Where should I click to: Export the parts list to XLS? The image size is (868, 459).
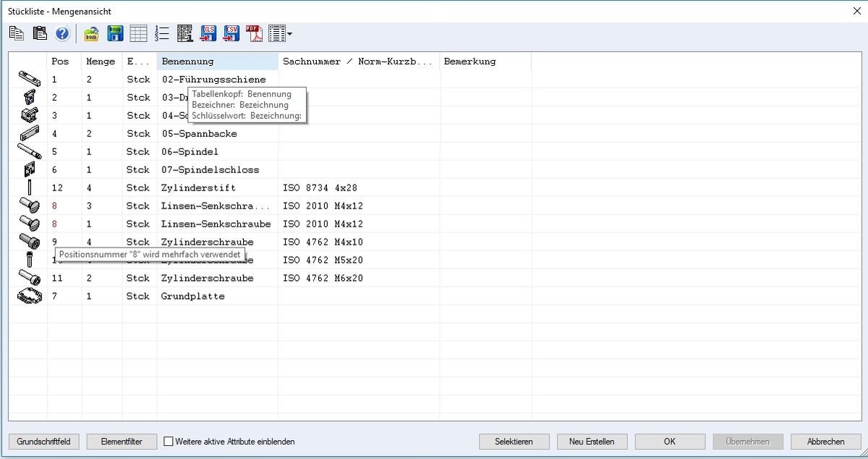pyautogui.click(x=208, y=33)
